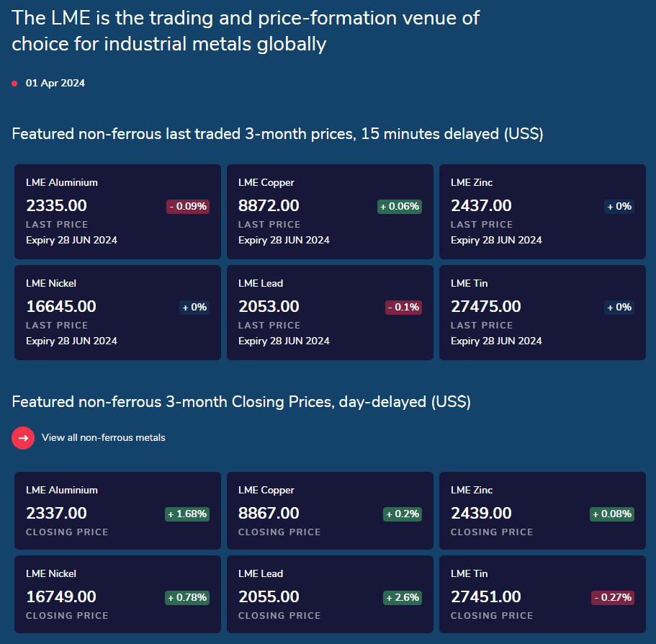The image size is (656, 644).
Task: Select Aluminium closing price 2337.00
Action: point(56,513)
